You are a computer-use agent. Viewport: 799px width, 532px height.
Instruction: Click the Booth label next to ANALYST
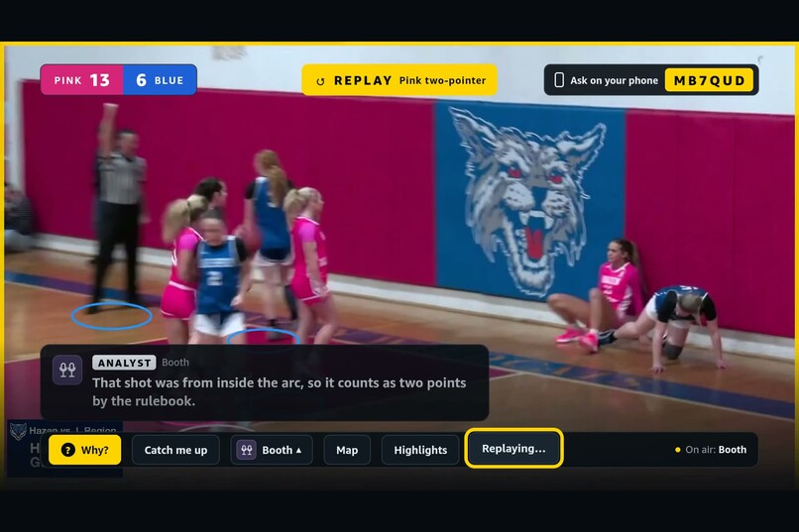coord(175,363)
